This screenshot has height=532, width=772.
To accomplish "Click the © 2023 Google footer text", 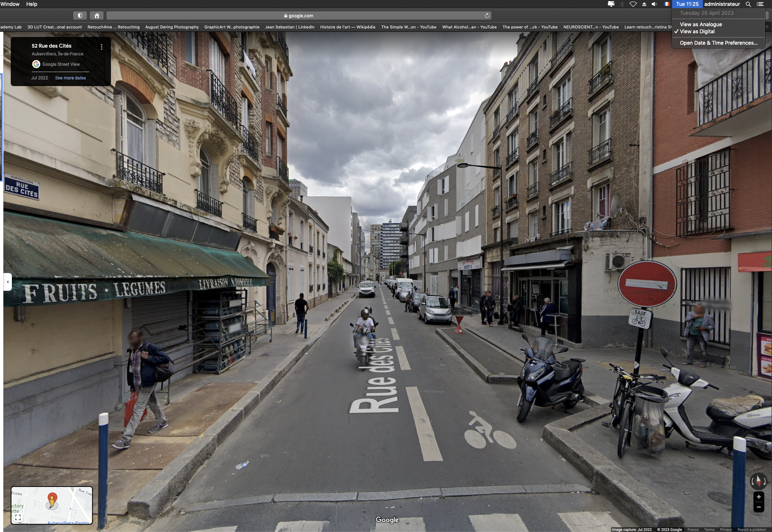I will pyautogui.click(x=669, y=529).
